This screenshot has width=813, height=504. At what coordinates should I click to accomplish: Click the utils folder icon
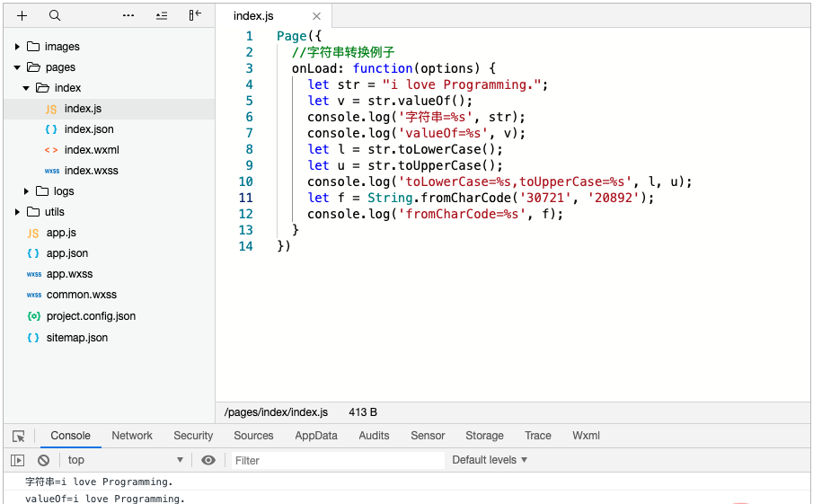[33, 211]
